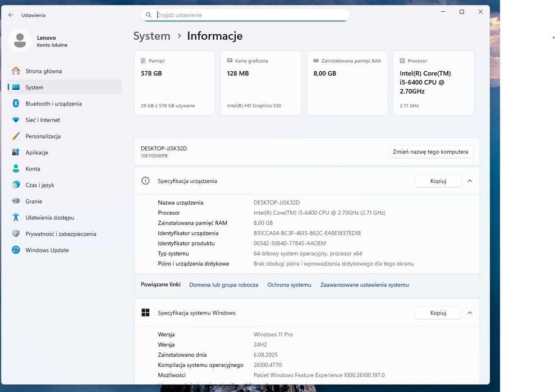Open the Karta graficzna 128 MB card
This screenshot has height=392, width=555.
click(261, 83)
